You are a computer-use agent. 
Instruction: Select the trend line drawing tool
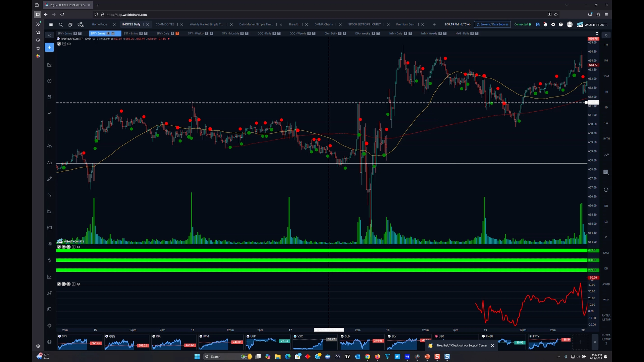pyautogui.click(x=49, y=130)
